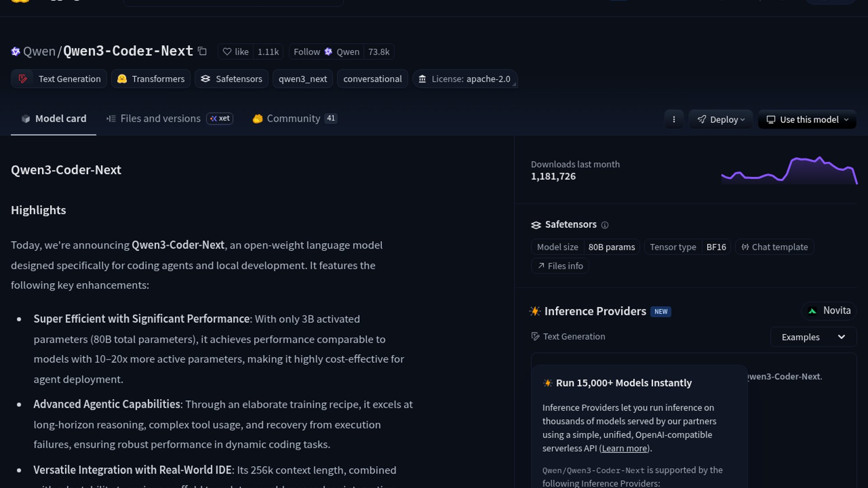Screen dimensions: 868x488
Task: Switch to Files and versions tab
Action: tap(160, 119)
